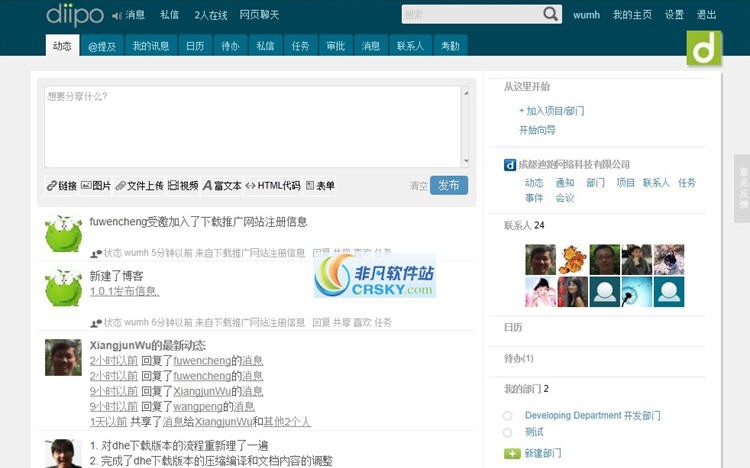This screenshot has width=750, height=468.
Task: Log out via 退出
Action: [706, 15]
